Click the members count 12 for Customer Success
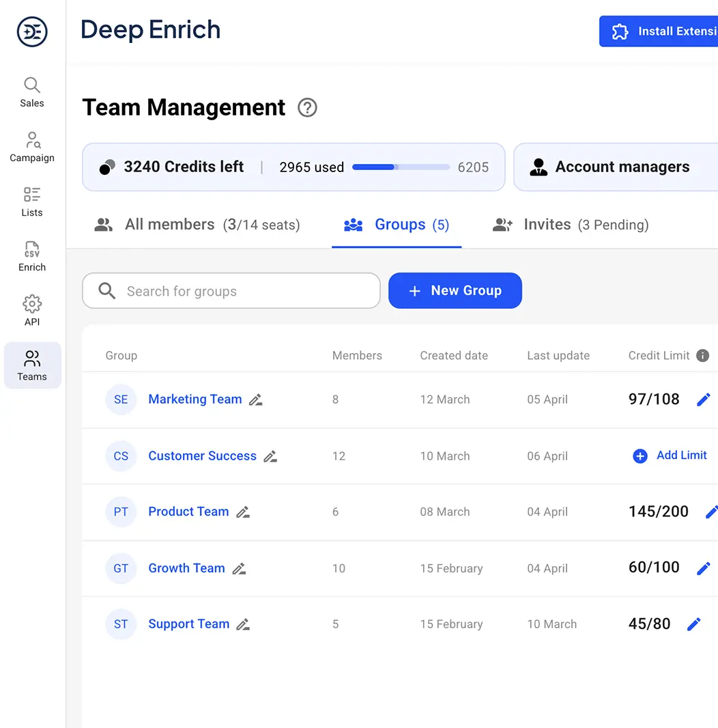Viewport: 718px width, 728px height. tap(339, 456)
